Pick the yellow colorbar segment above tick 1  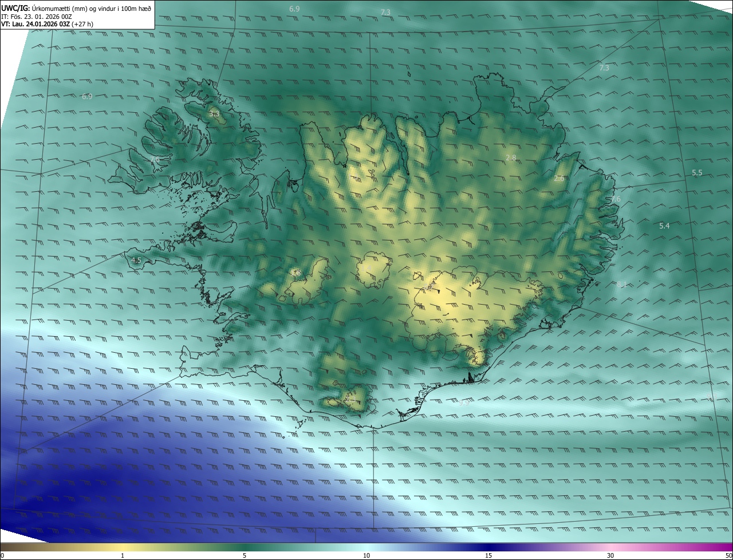123,547
